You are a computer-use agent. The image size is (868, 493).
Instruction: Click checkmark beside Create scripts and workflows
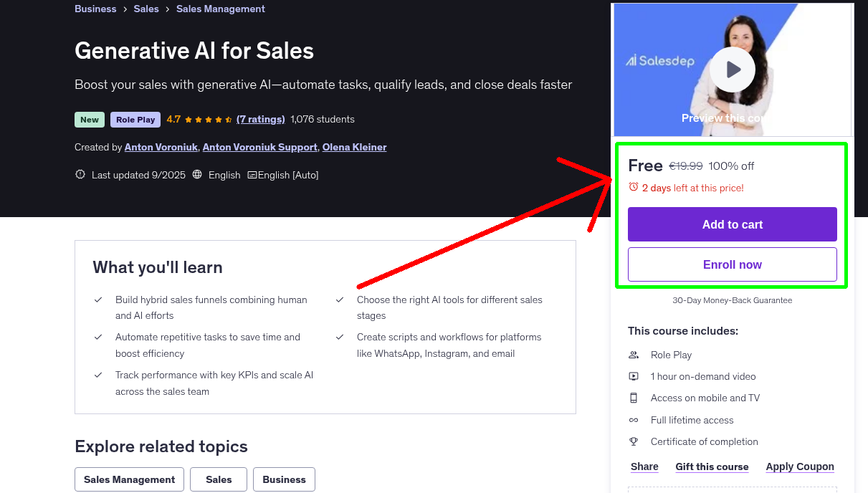click(340, 337)
